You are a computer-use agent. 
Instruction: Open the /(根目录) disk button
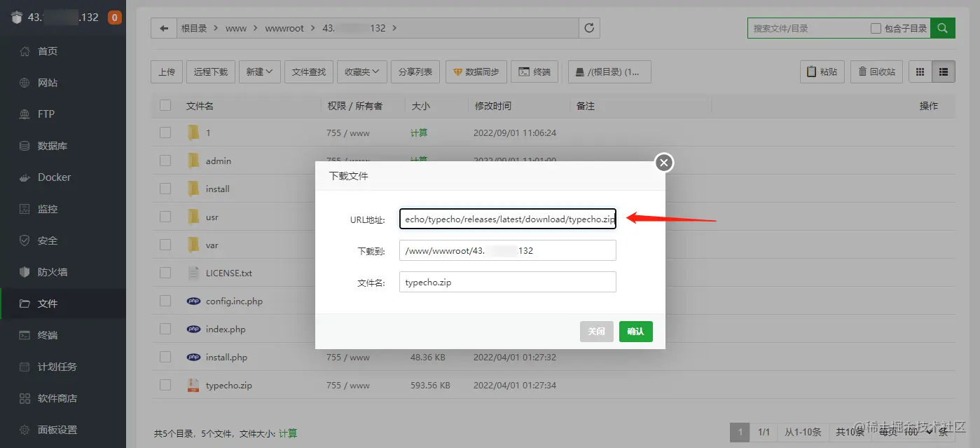609,72
